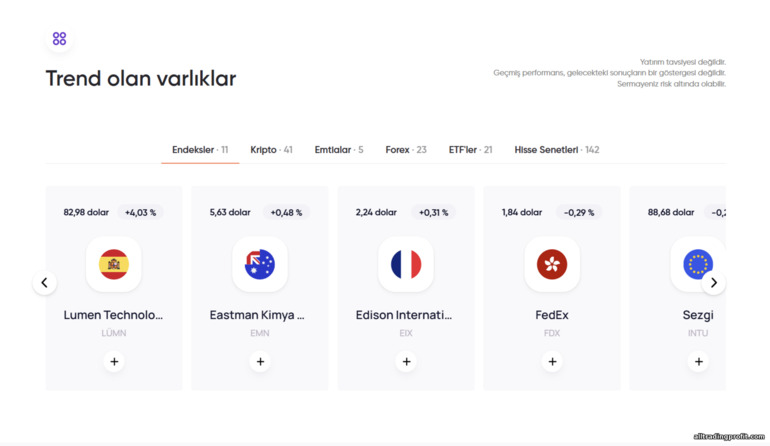
Task: Open the Hisse Senetleri tab
Action: point(556,150)
